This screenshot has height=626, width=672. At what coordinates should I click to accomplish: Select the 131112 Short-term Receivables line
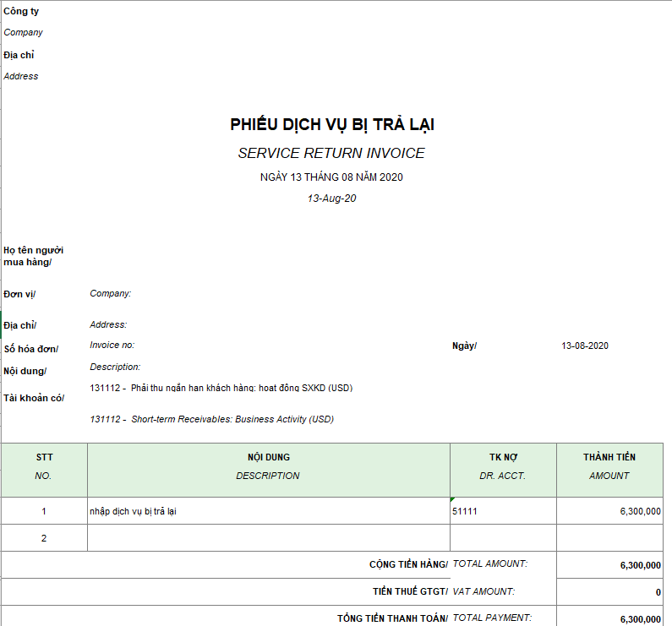pos(212,419)
